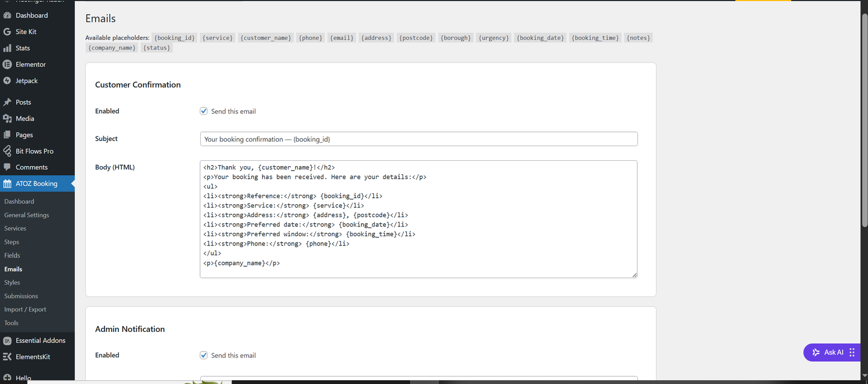The image size is (868, 384).
Task: Click the Body textarea resize handle
Action: [x=634, y=275]
